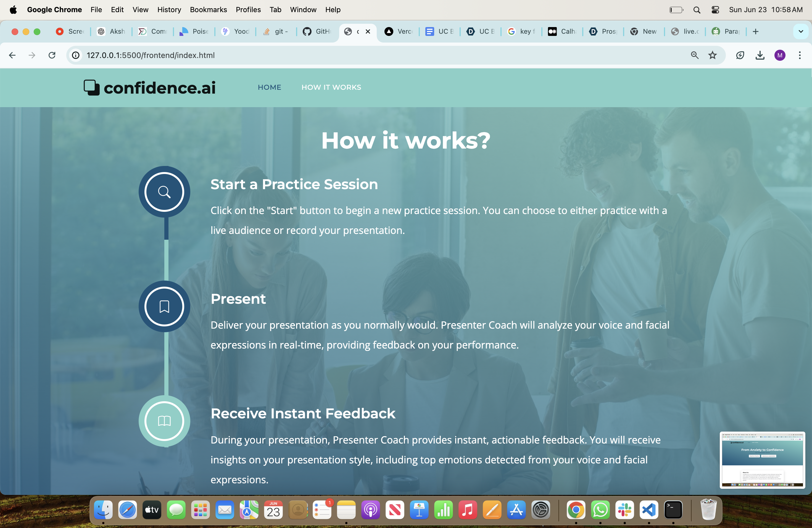Reload the current page
The width and height of the screenshot is (812, 528).
tap(52, 55)
